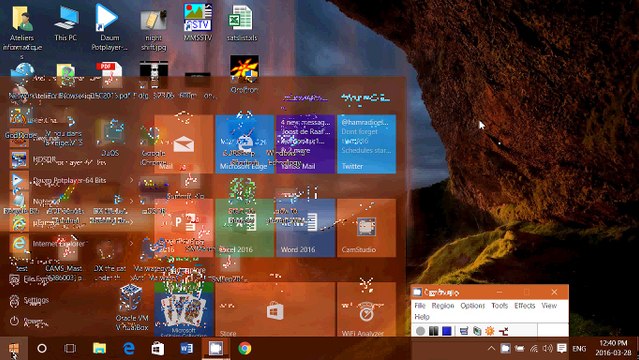The width and height of the screenshot is (639, 360).
Task: Open the This PC desktop icon
Action: (66, 23)
